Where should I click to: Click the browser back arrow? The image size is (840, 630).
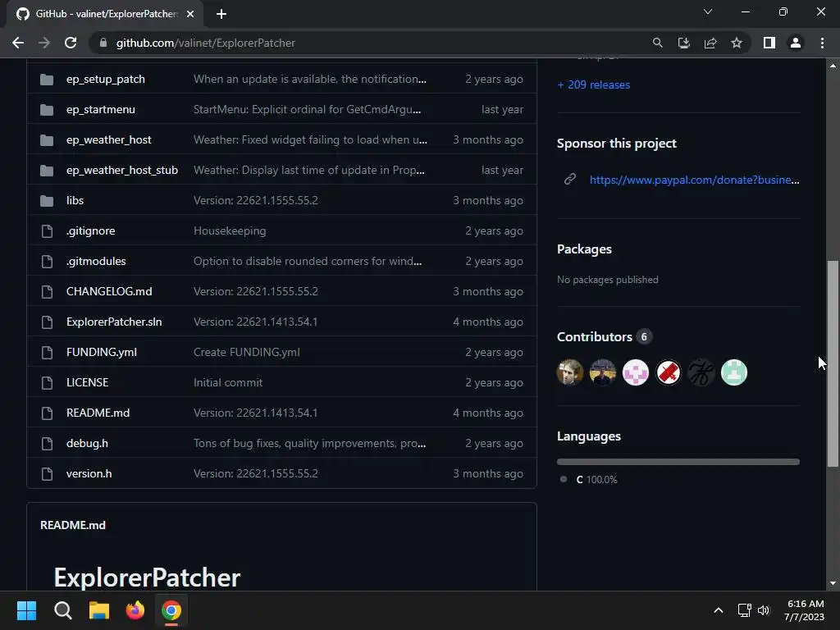click(18, 43)
